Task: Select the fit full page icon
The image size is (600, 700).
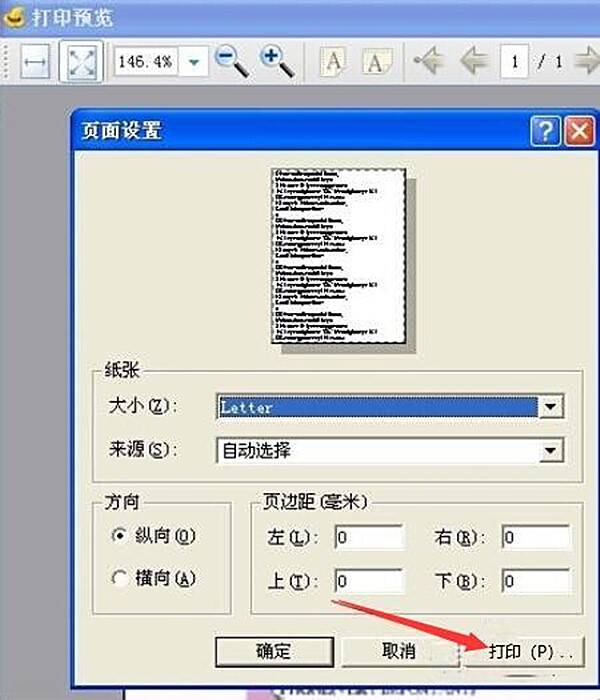Action: pyautogui.click(x=81, y=62)
